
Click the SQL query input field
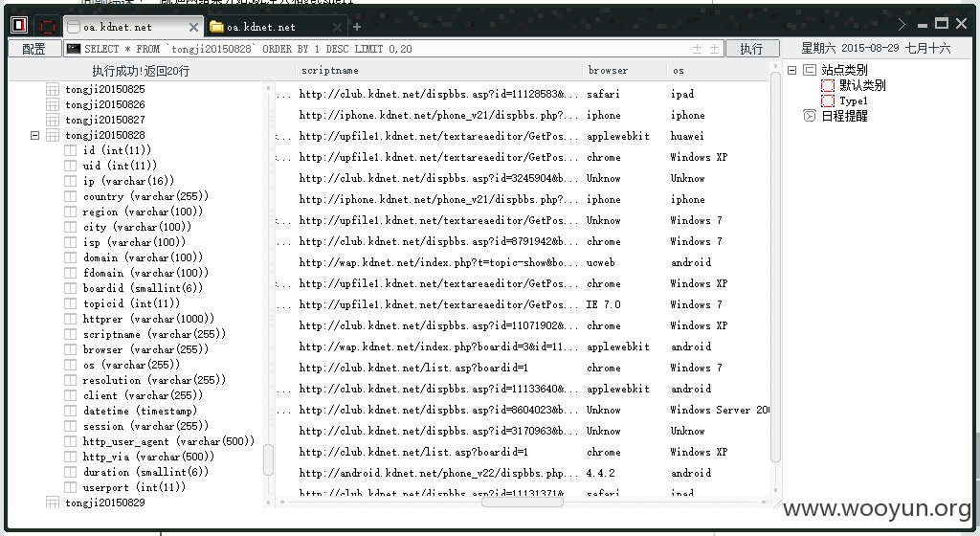tap(393, 49)
